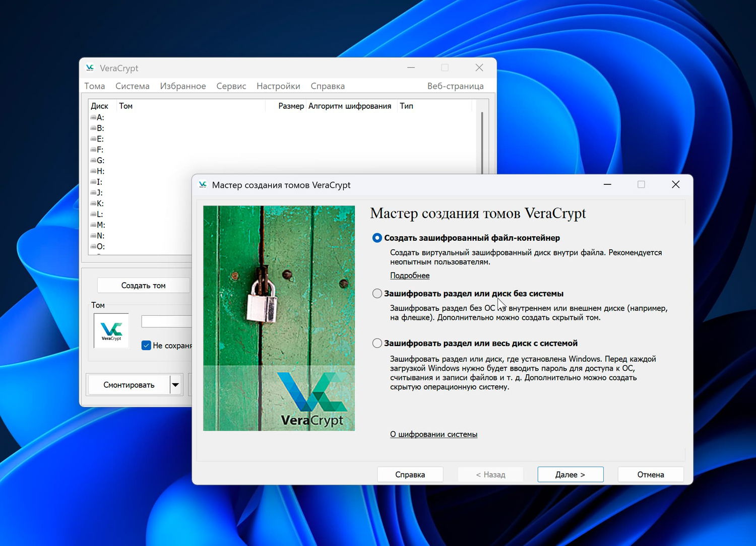Image resolution: width=756 pixels, height=546 pixels.
Task: Click the Создать том button
Action: [144, 286]
